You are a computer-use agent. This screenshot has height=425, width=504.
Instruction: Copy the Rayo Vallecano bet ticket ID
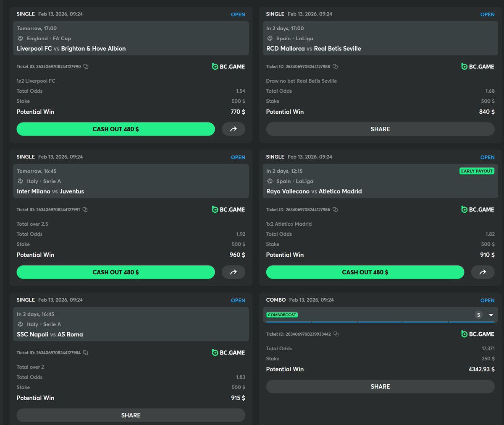[x=335, y=209]
